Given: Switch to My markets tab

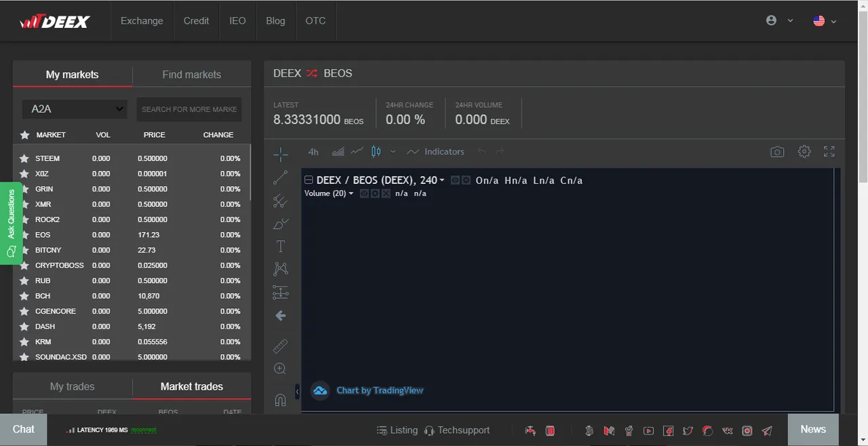Looking at the screenshot, I should click(x=72, y=75).
